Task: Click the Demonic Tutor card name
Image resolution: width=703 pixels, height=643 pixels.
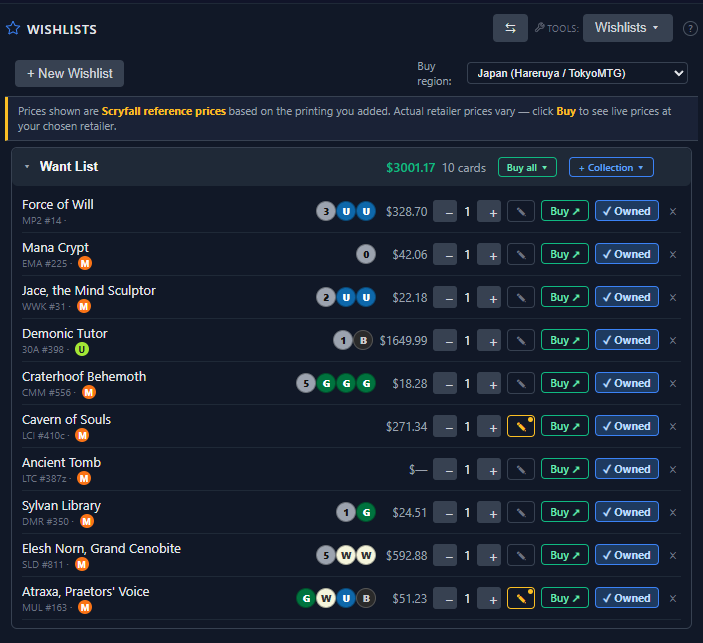Action: tap(65, 334)
